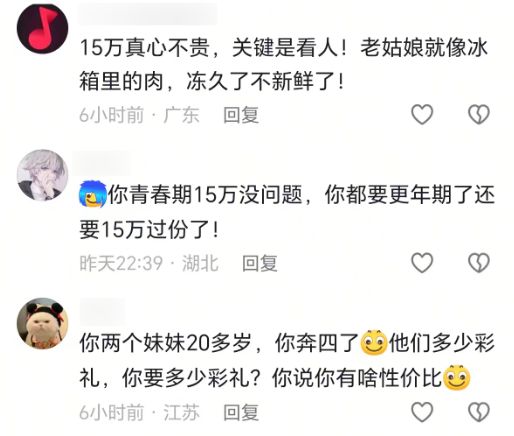
Task: Dislike the 广东 comment with broken heart
Action: click(479, 114)
